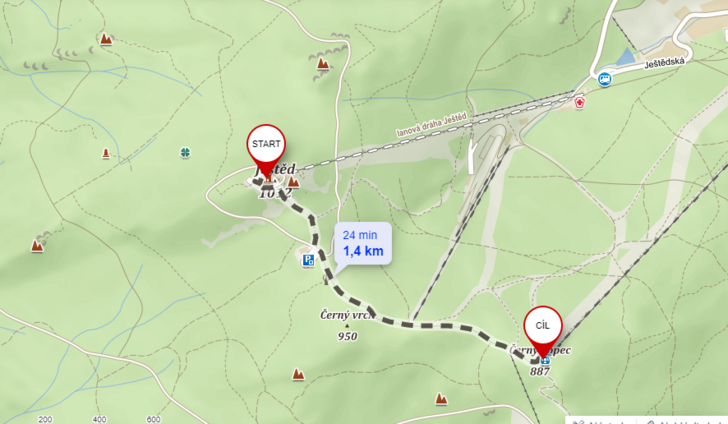Click the 887 elevation label under CÍL
This screenshot has width=728, height=424.
[x=540, y=371]
